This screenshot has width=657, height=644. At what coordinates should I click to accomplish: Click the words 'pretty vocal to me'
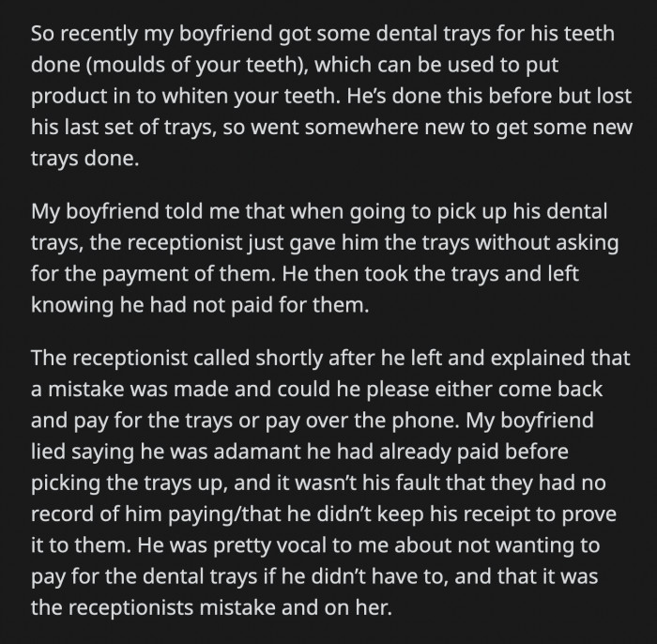pos(301,545)
